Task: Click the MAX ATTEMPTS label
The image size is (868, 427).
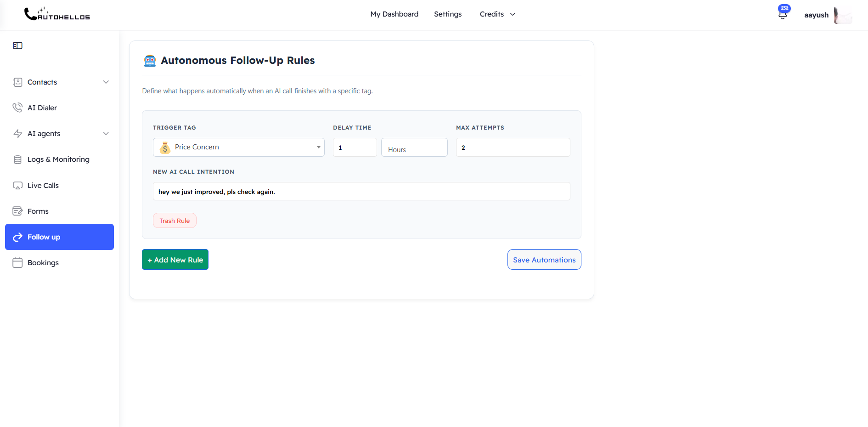Action: 480,128
